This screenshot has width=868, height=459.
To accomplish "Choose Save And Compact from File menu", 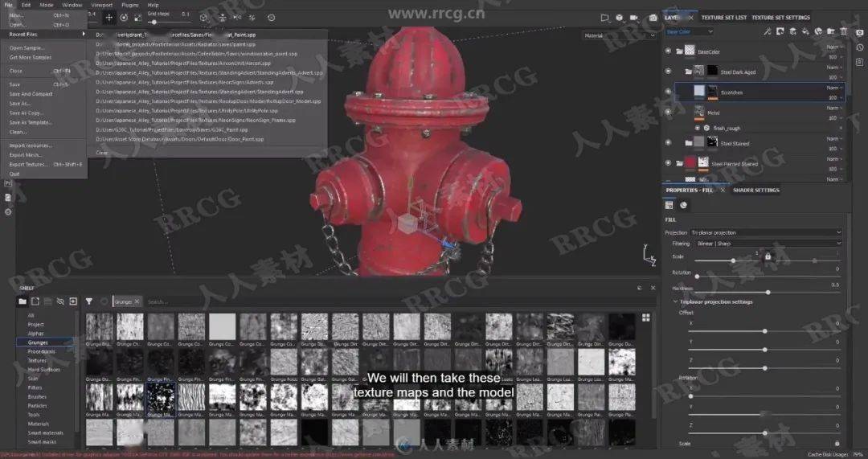I will (x=31, y=94).
